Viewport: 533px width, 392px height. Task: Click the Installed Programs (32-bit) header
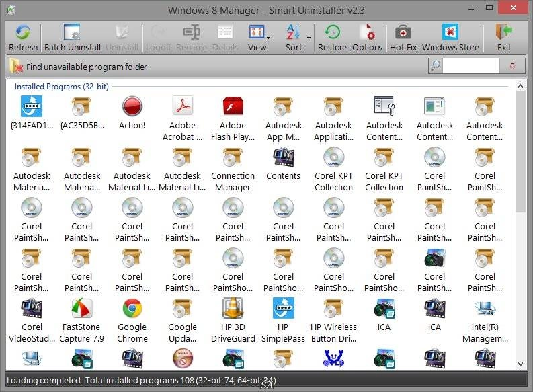pyautogui.click(x=62, y=87)
